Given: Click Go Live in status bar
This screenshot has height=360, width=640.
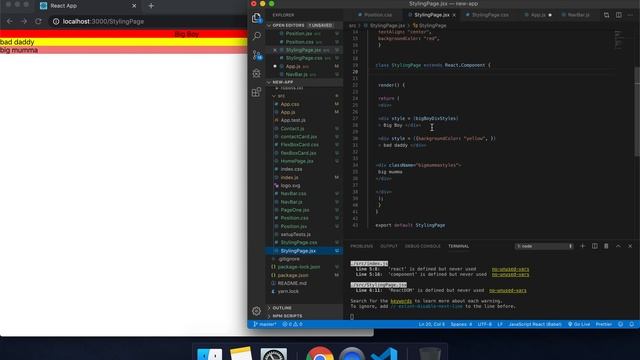Looking at the screenshot, I should tap(579, 324).
